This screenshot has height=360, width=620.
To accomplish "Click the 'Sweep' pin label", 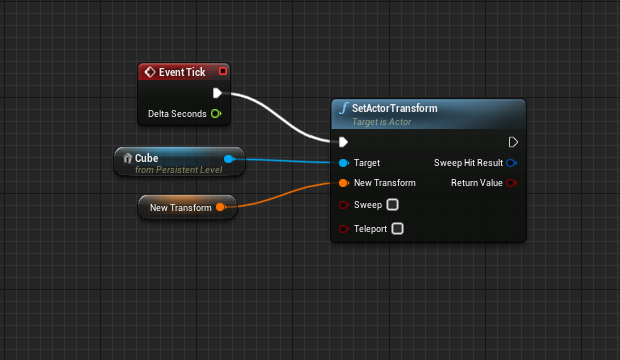I will click(x=368, y=205).
